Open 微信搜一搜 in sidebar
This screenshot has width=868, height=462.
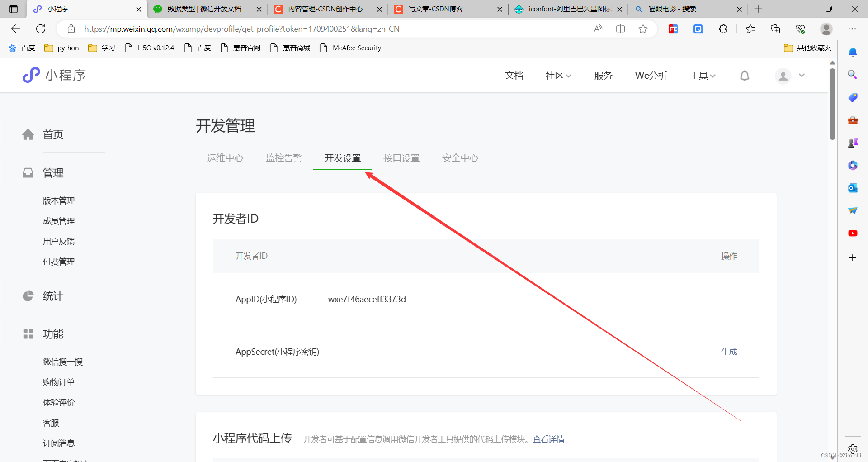pyautogui.click(x=63, y=362)
